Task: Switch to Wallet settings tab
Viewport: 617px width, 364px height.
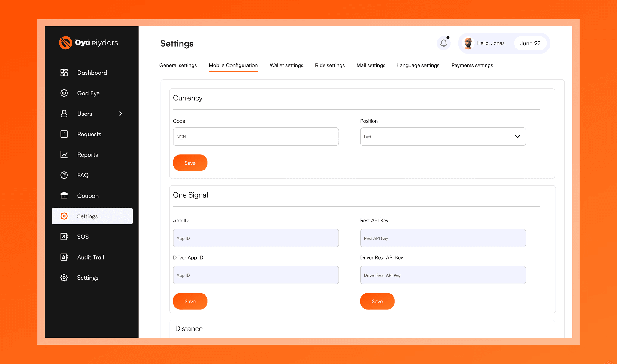Action: [286, 65]
